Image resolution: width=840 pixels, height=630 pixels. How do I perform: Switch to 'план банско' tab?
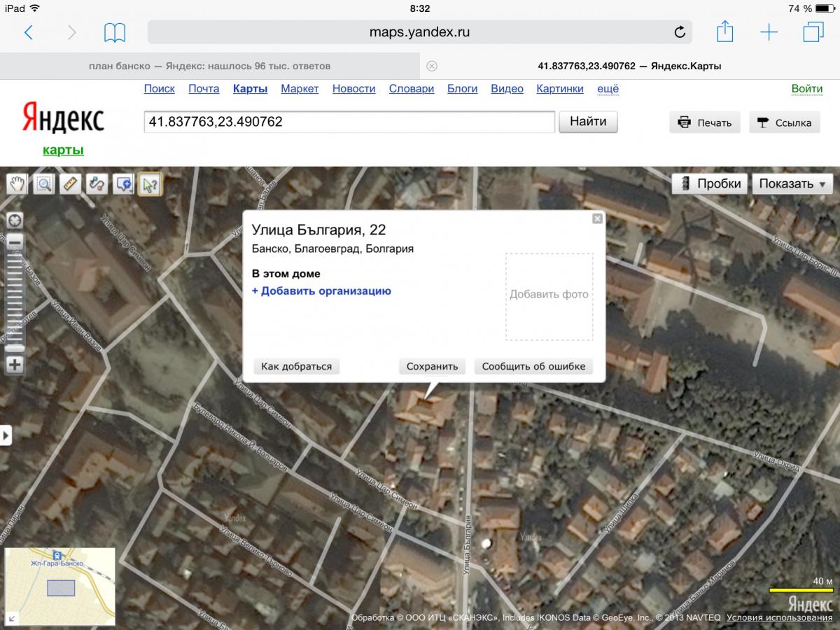click(210, 66)
